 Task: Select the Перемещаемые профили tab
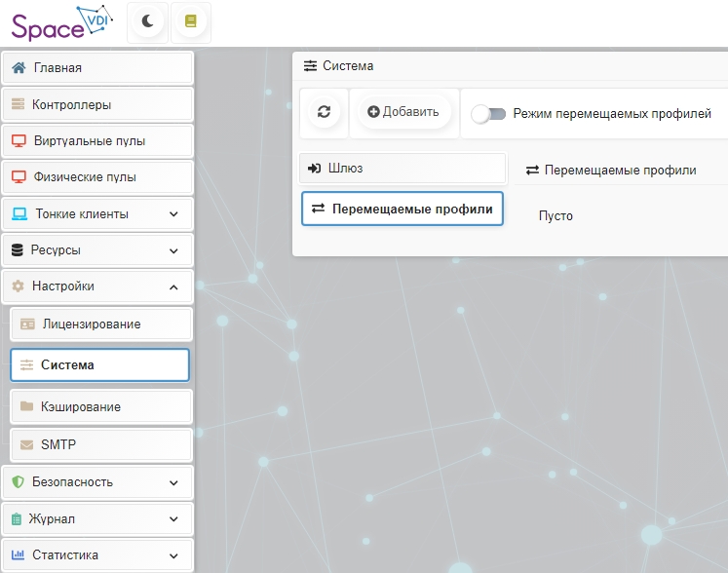(x=402, y=209)
